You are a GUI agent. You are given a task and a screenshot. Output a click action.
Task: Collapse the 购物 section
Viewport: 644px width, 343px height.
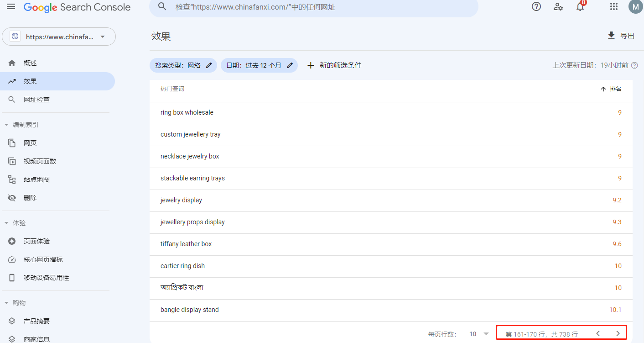coord(6,303)
